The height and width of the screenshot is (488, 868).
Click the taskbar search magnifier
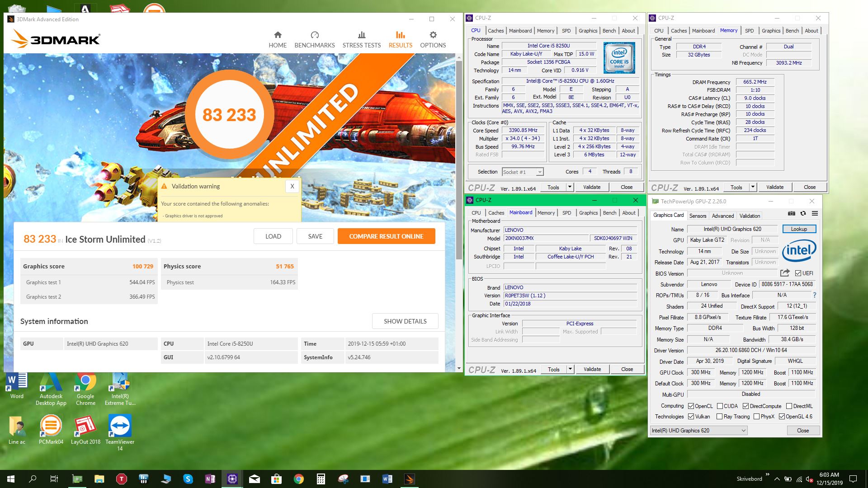[33, 479]
